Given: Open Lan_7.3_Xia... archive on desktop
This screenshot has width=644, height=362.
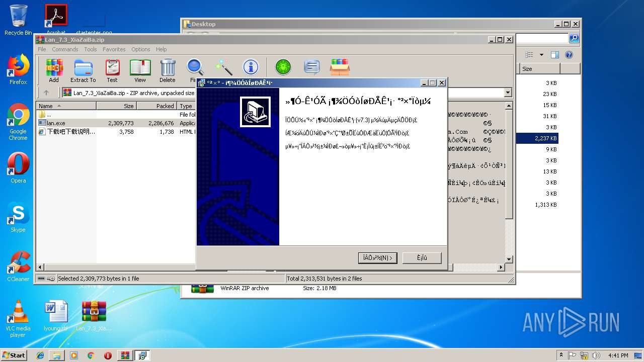Looking at the screenshot, I should click(x=94, y=316).
